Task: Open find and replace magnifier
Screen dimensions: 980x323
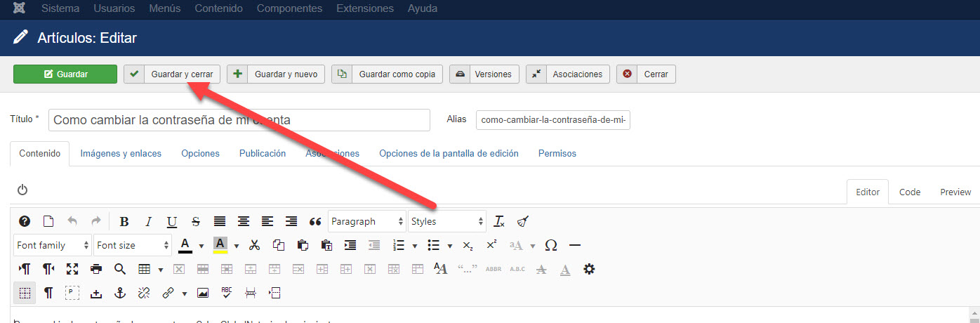Action: [x=120, y=269]
